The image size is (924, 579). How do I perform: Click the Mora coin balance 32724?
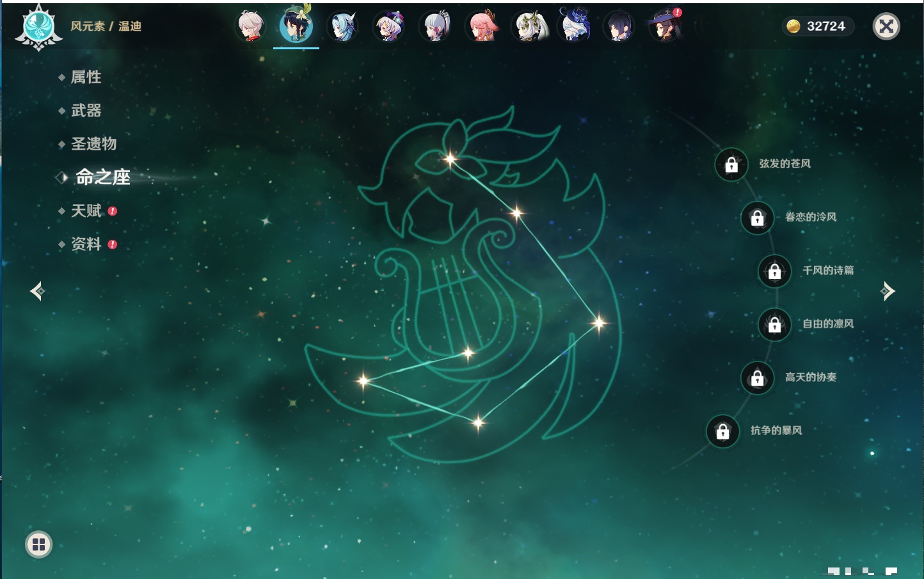(x=817, y=26)
